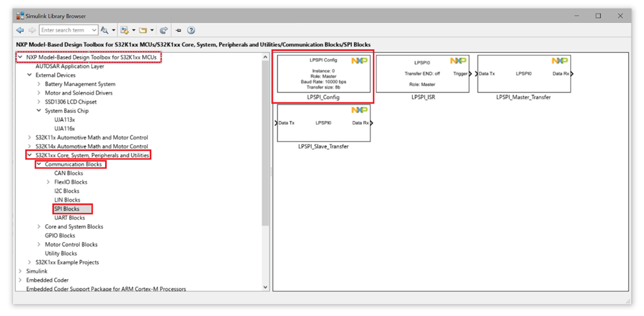The width and height of the screenshot is (644, 316).
Task: Expand Motor and Solenoid Drivers node
Action: 38,93
